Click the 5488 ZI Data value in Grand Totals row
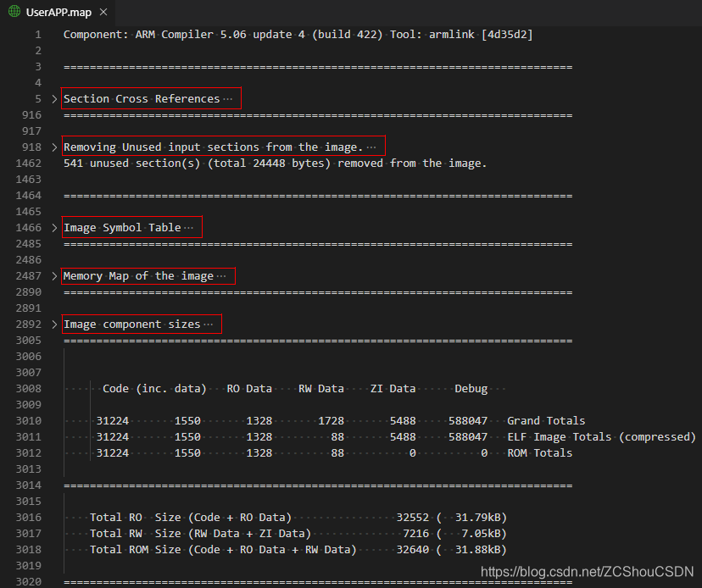The height and width of the screenshot is (588, 702). click(403, 421)
